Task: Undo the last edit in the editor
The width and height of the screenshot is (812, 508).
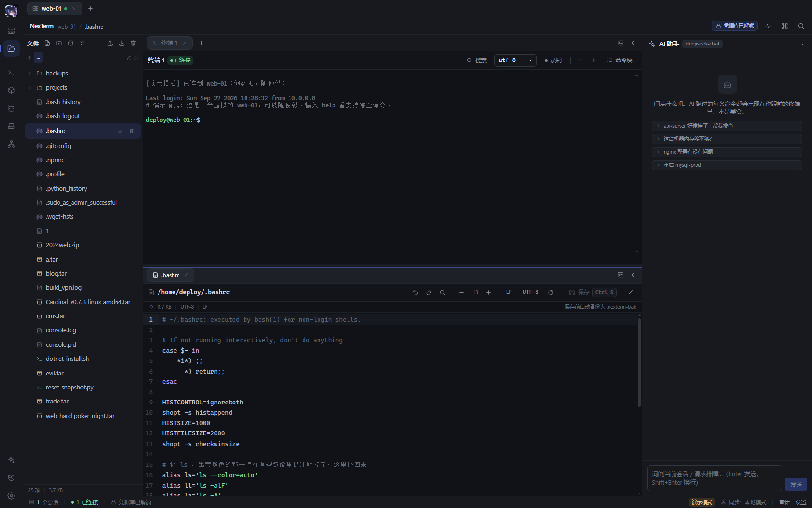Action: [415, 292]
